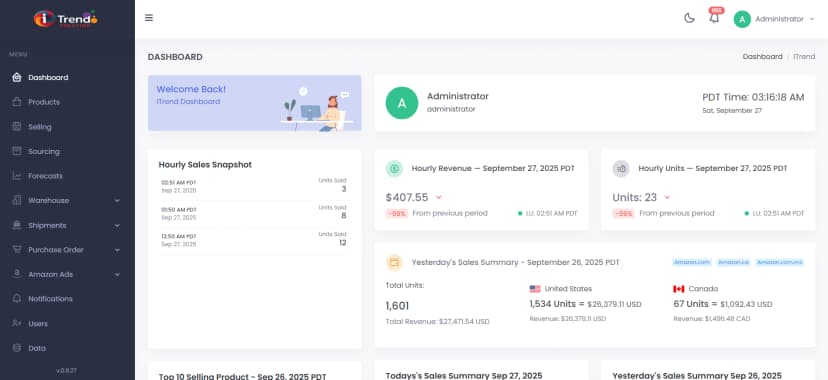
Task: Click the Products bag icon
Action: (17, 102)
